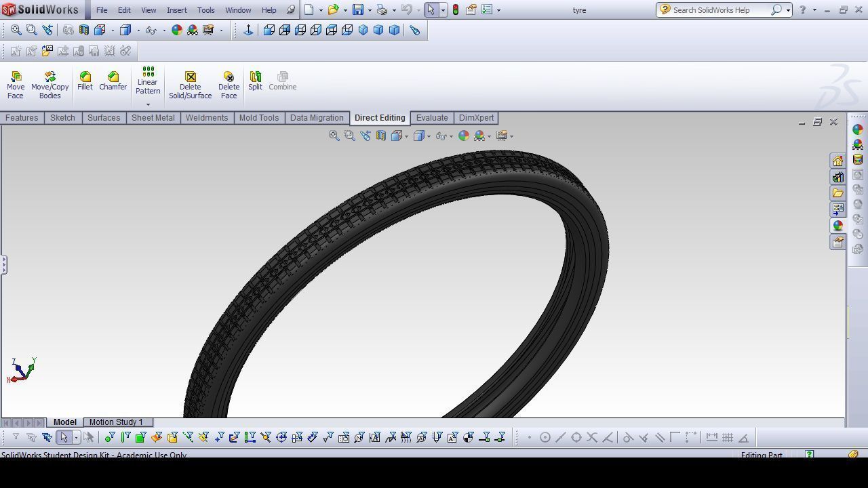Click the Zoom to Fit icon in top toolbar
Viewport: 868px width, 488px height.
pyautogui.click(x=16, y=30)
